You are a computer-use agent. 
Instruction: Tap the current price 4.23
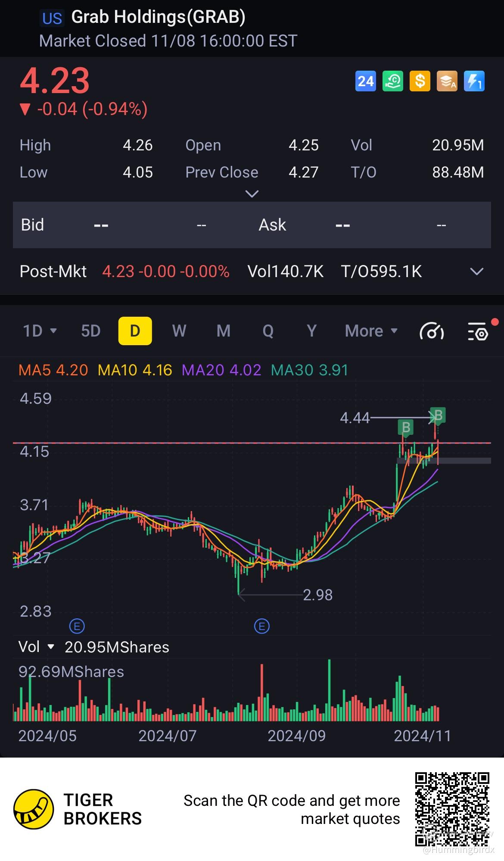pos(55,81)
